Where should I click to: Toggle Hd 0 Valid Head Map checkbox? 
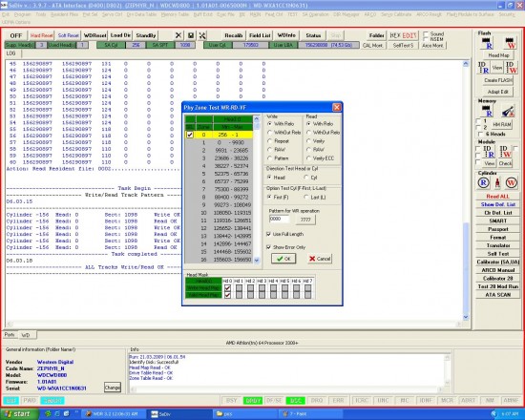[228, 295]
